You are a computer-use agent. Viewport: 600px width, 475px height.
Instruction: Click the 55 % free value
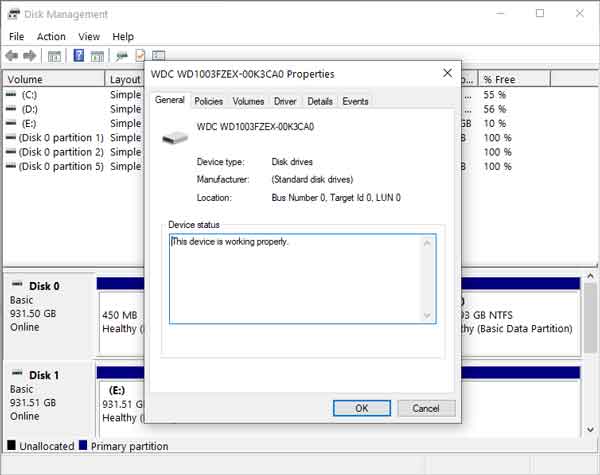pyautogui.click(x=494, y=95)
